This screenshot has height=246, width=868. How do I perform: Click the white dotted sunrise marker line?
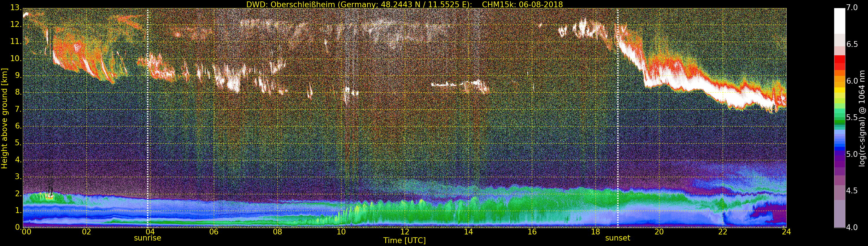coord(148,118)
